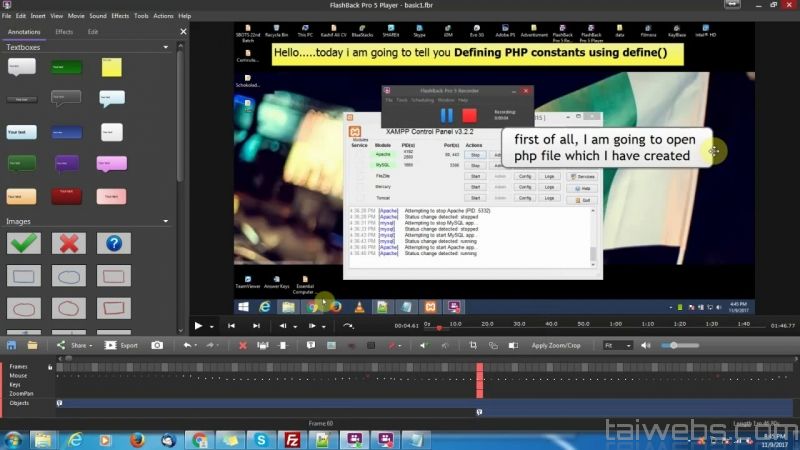Open the Share dropdown menu

(76, 345)
